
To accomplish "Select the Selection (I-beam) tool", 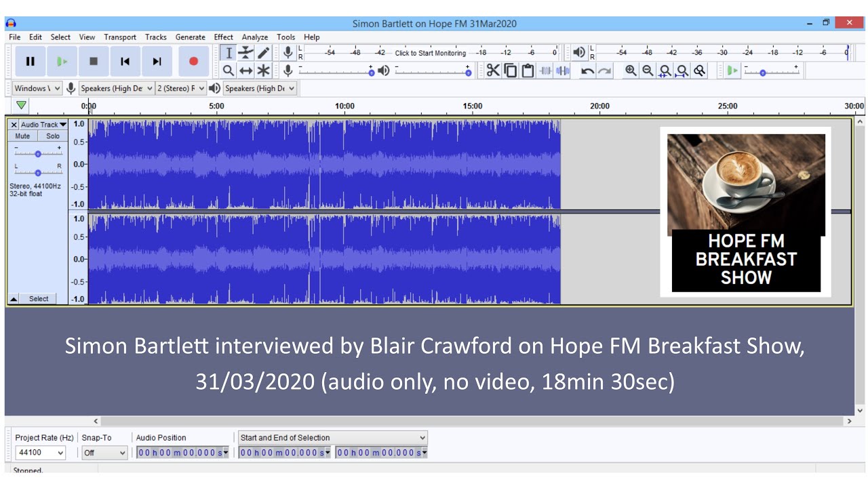I will (x=229, y=53).
